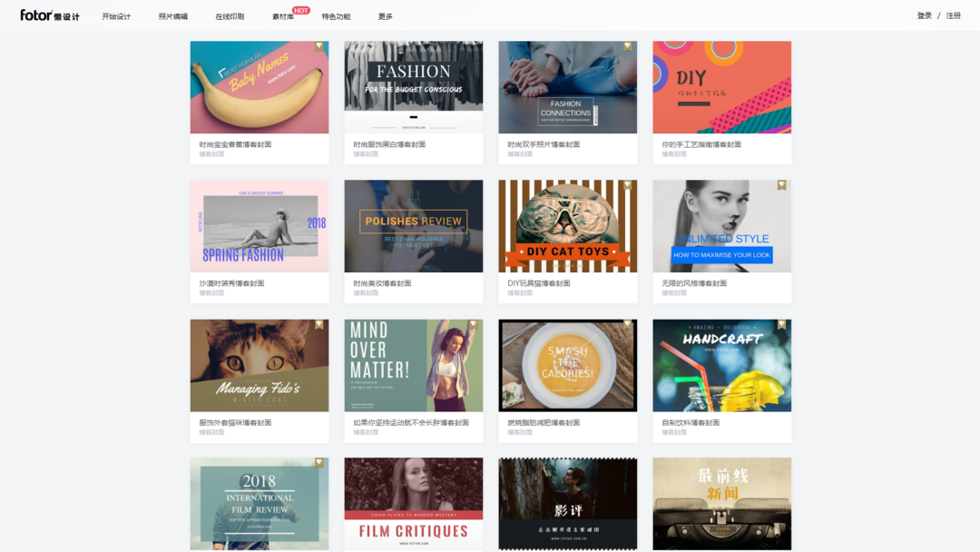Open the 开始设计 menu
Viewport: 980px width, 552px height.
point(116,17)
